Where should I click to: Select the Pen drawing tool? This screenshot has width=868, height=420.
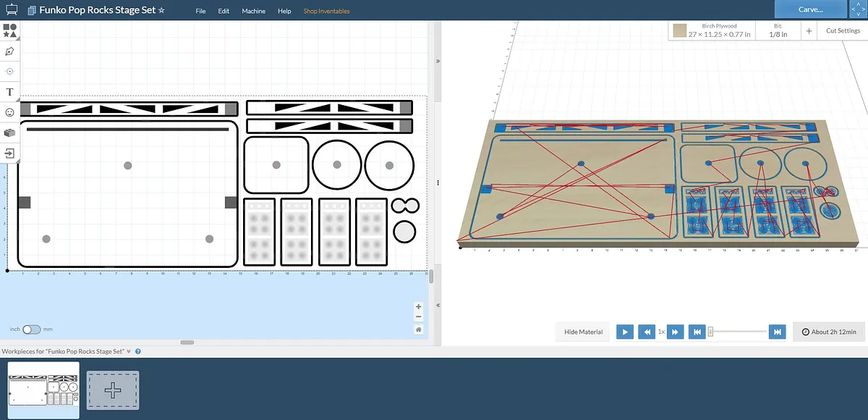pos(10,51)
